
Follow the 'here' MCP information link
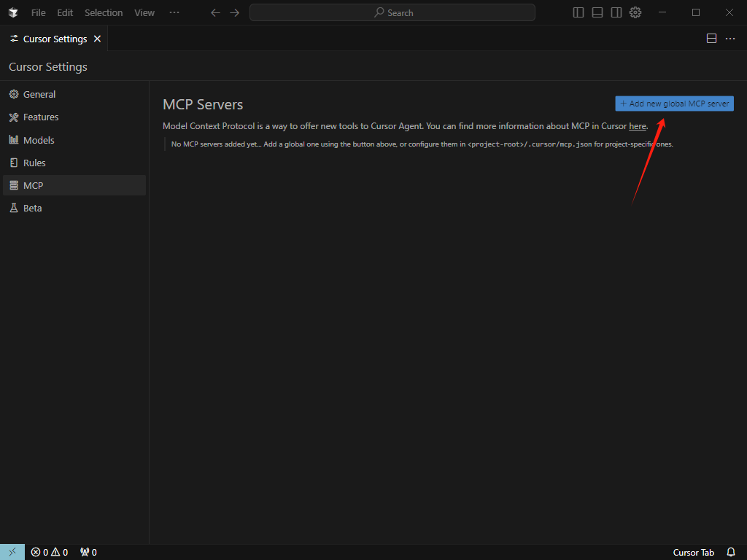(x=638, y=126)
